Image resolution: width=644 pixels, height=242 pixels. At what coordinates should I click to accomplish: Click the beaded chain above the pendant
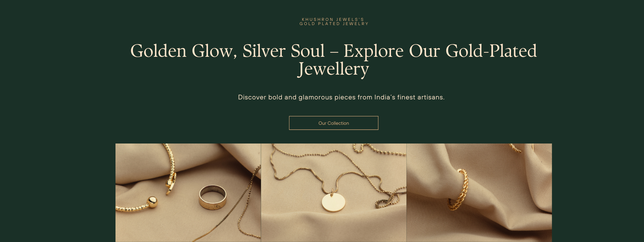coord(380,150)
